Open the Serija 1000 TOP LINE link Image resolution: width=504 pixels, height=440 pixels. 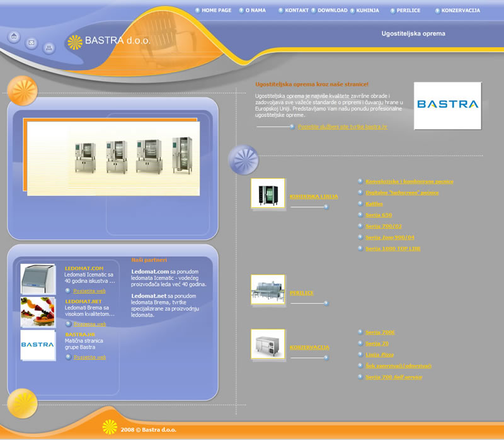tap(392, 249)
